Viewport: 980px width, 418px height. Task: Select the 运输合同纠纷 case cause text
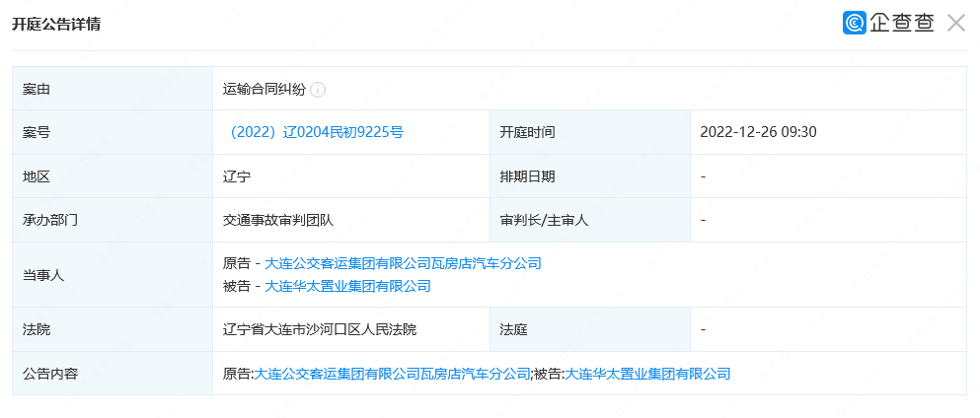[x=264, y=90]
